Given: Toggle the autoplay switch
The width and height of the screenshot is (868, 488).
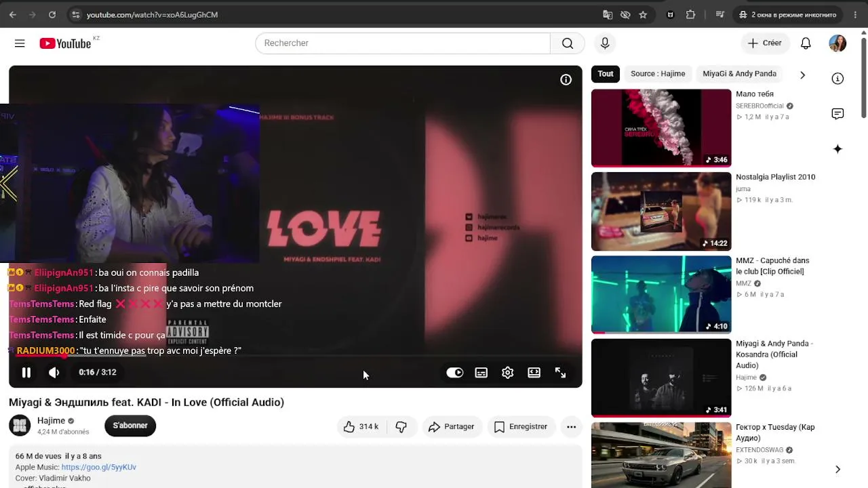Looking at the screenshot, I should point(454,372).
